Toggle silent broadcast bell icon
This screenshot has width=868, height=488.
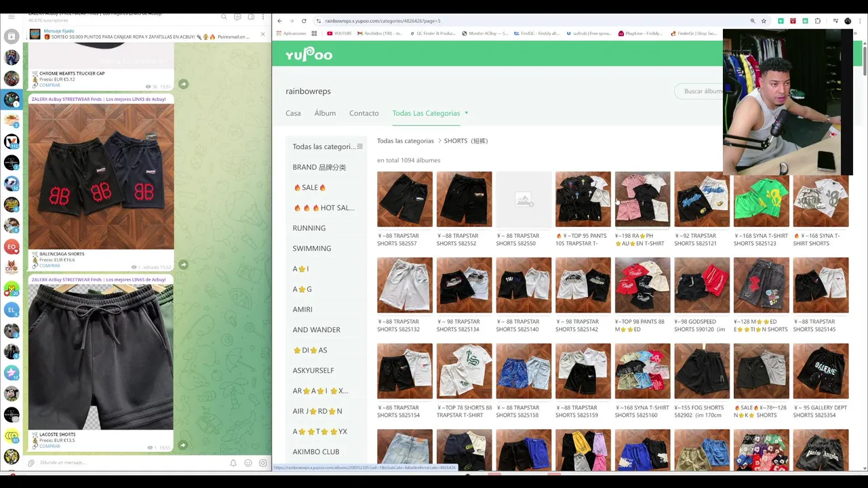[x=233, y=463]
